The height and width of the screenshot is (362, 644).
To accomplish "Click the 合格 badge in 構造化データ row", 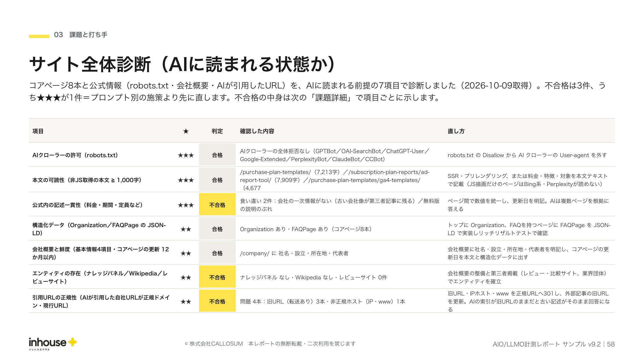I will [x=217, y=229].
